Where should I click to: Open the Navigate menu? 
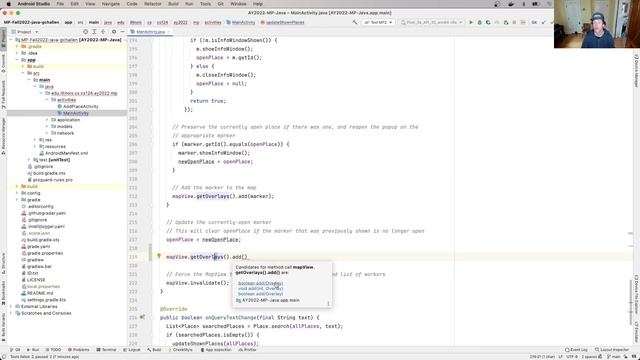click(x=111, y=4)
